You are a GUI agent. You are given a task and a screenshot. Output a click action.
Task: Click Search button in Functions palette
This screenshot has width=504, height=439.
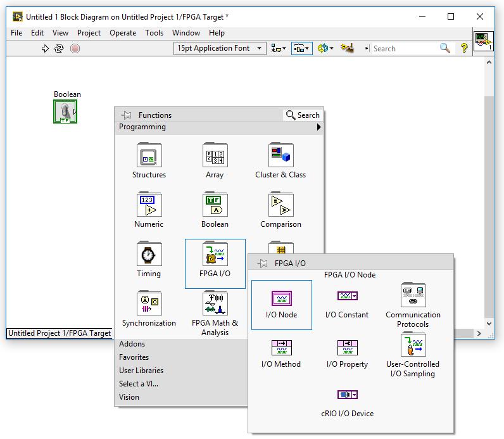pyautogui.click(x=303, y=115)
